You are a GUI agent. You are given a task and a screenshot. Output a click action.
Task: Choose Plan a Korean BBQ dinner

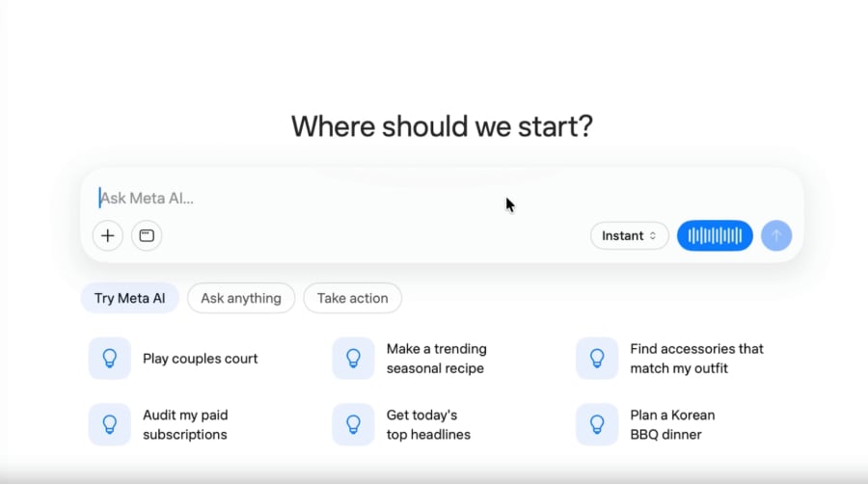pyautogui.click(x=645, y=424)
